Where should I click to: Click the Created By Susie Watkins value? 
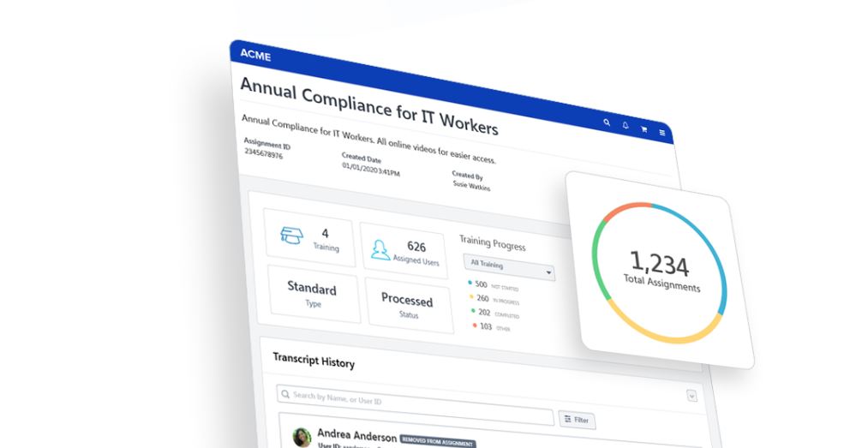[x=471, y=185]
